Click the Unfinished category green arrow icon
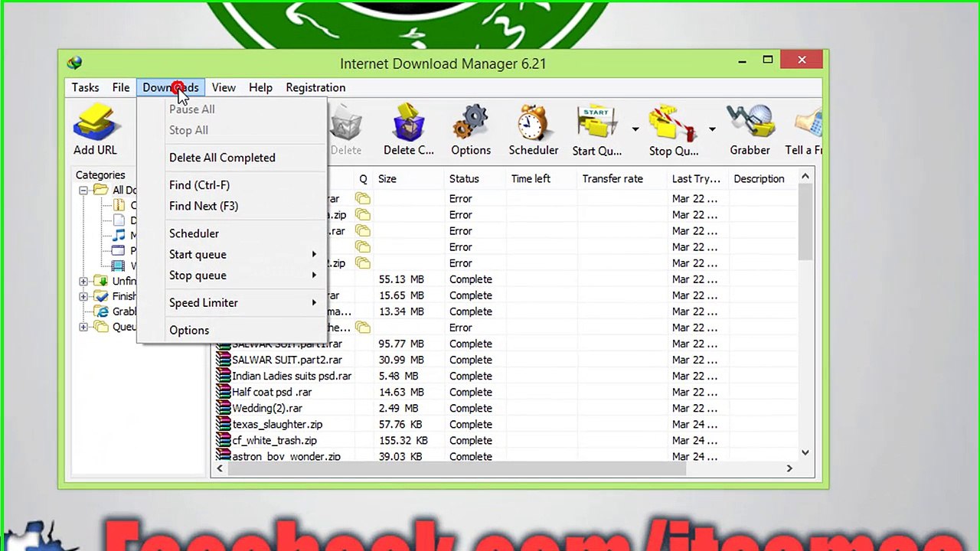Image resolution: width=980 pixels, height=551 pixels. point(100,281)
